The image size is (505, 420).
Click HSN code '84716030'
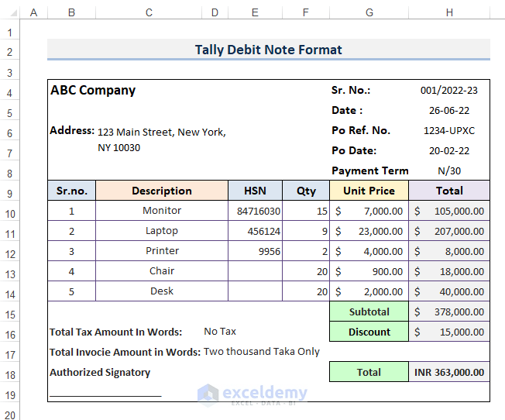(x=259, y=211)
